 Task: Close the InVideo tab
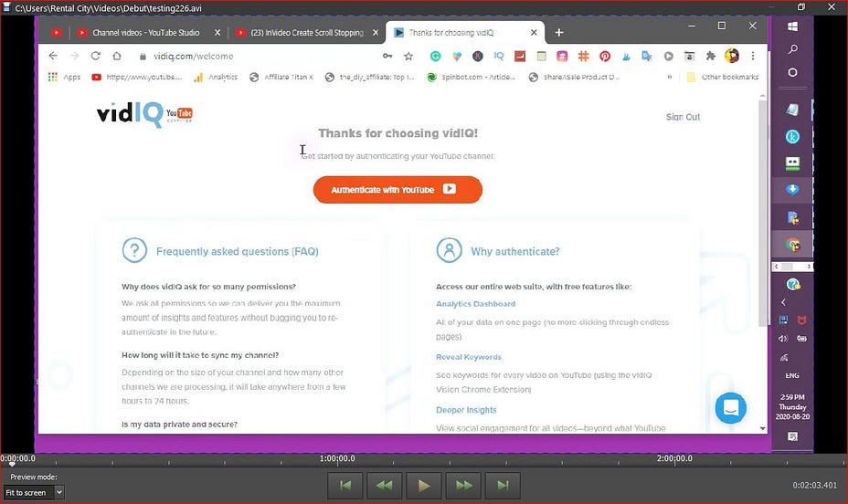[376, 32]
